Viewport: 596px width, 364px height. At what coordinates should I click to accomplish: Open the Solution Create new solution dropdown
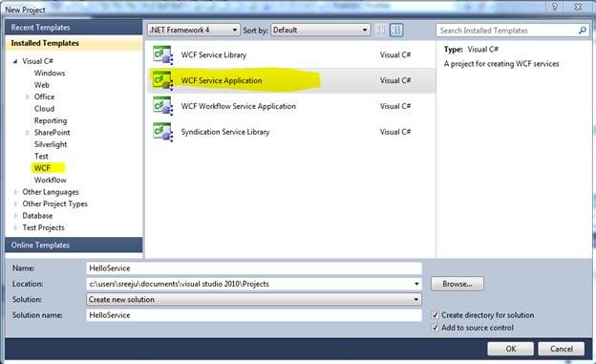pyautogui.click(x=254, y=299)
